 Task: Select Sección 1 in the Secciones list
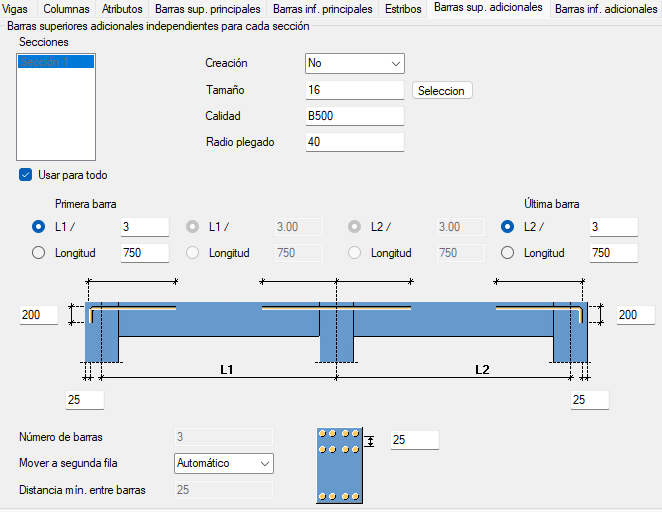click(56, 62)
